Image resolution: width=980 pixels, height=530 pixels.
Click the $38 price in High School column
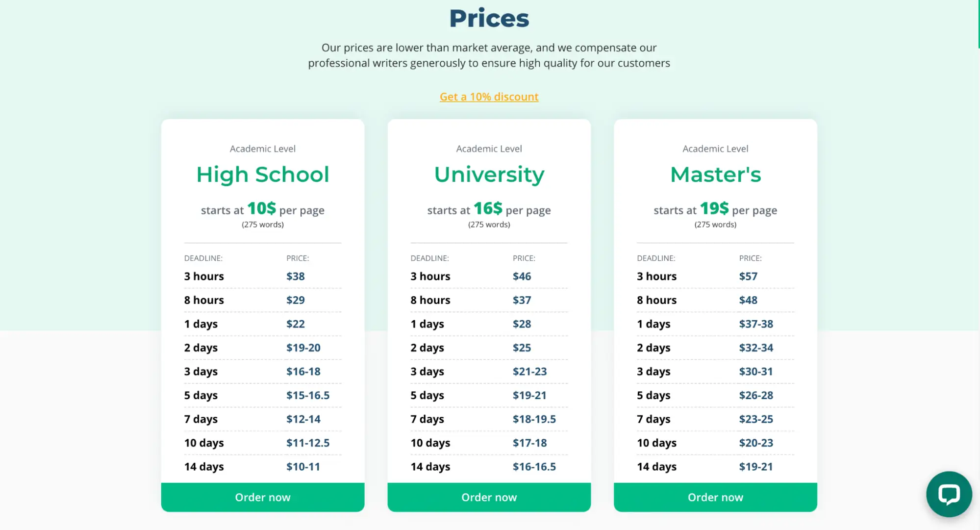click(295, 276)
